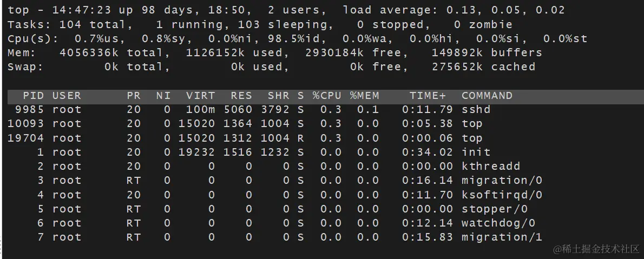Click the 1232 SHR value
Screen dimensions: 644x259
click(275, 152)
